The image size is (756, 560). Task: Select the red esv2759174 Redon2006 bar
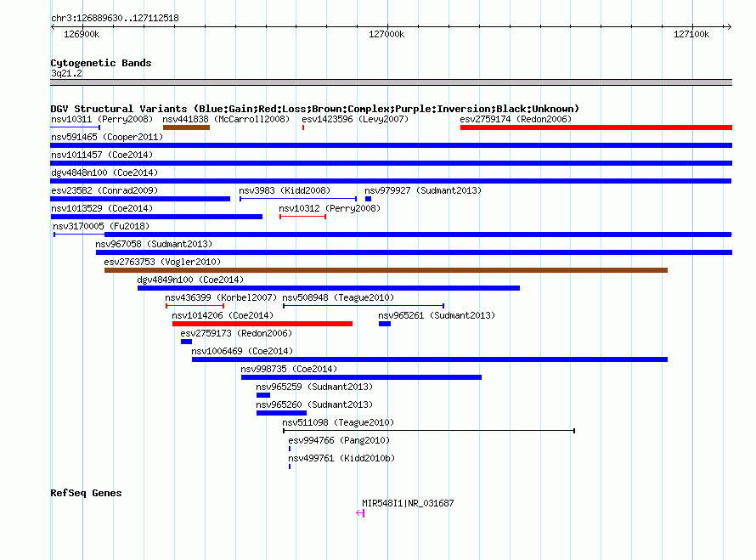[x=596, y=127]
